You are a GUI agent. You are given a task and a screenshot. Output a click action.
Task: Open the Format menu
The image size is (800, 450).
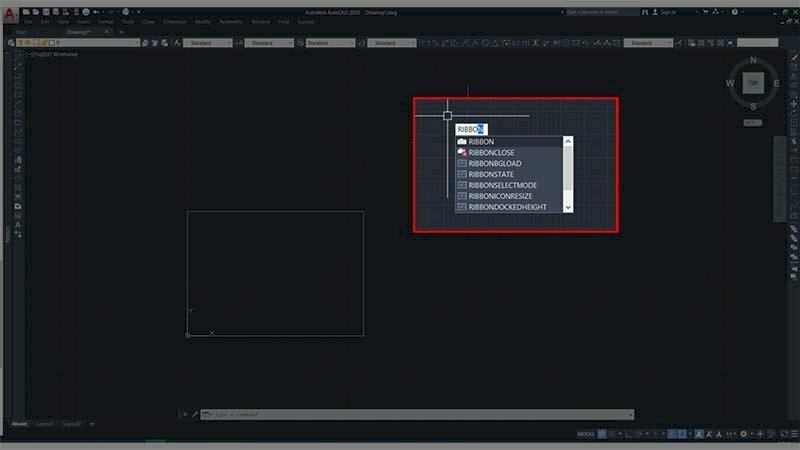pyautogui.click(x=105, y=21)
